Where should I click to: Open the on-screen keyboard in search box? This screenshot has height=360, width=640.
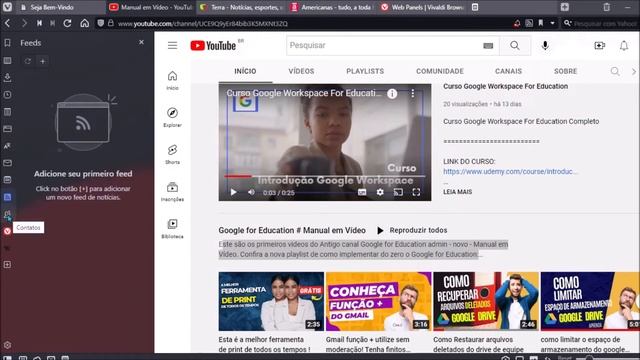[x=488, y=46]
